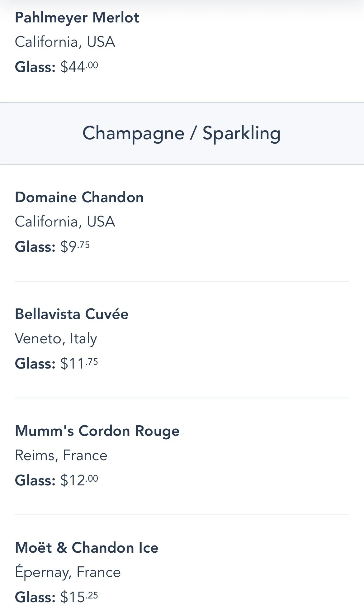Click the Glass label for Mumm's Cordon Rouge
This screenshot has width=364, height=610.
coord(35,480)
